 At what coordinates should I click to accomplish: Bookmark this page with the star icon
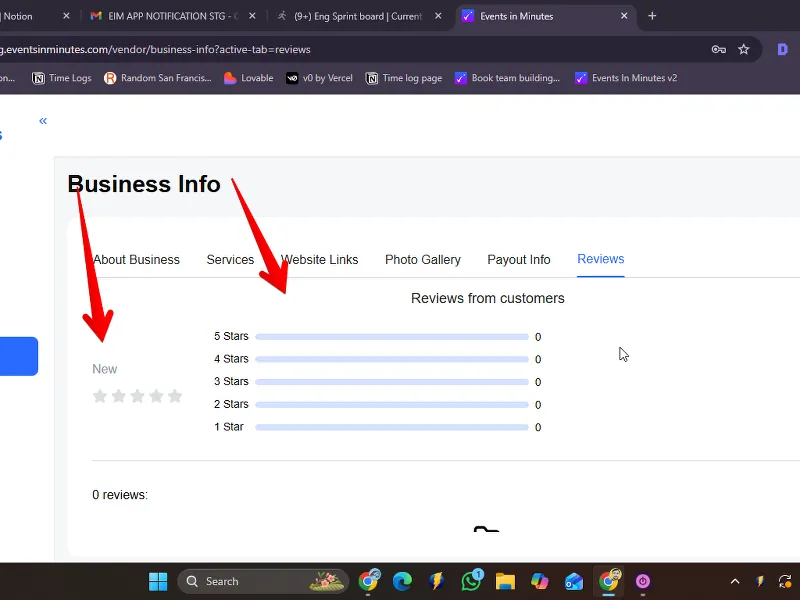pyautogui.click(x=744, y=49)
